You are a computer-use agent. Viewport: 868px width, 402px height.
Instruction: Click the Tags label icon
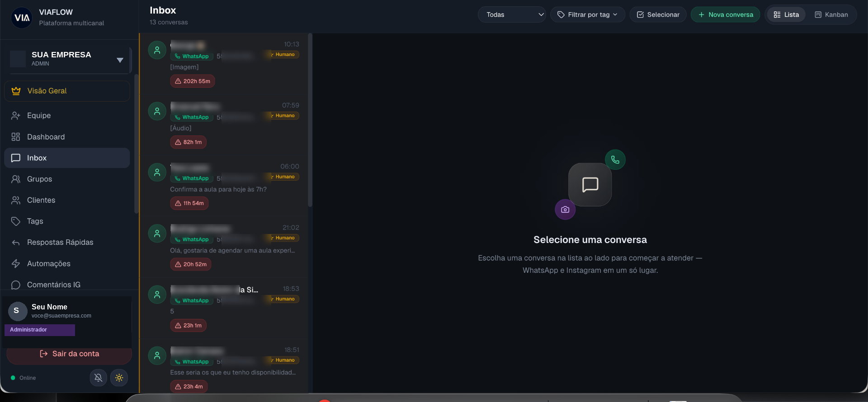pyautogui.click(x=16, y=221)
